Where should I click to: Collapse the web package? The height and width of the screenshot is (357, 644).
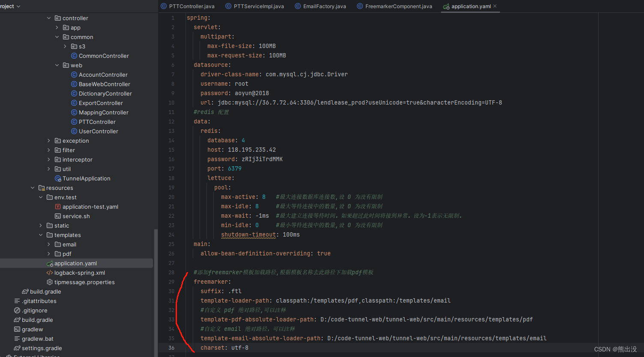[57, 65]
